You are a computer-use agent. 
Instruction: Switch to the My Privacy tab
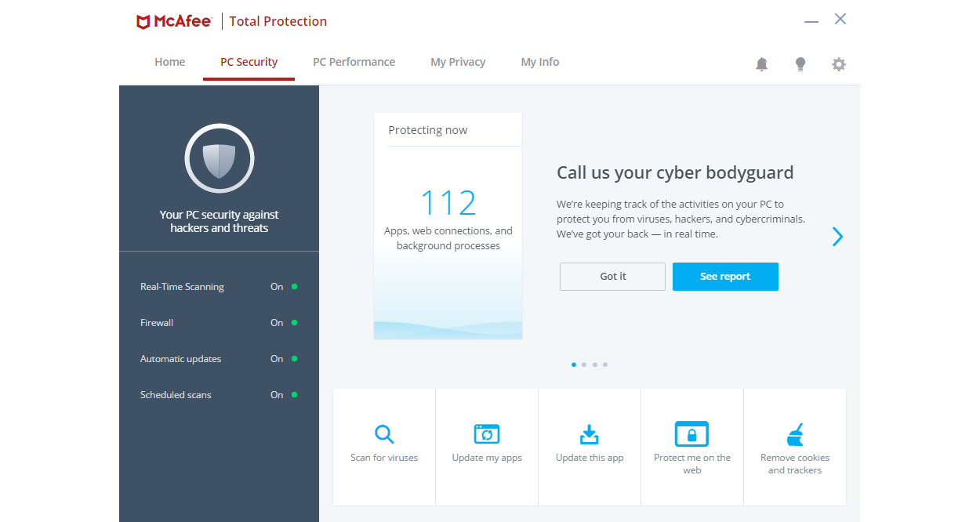(x=458, y=62)
